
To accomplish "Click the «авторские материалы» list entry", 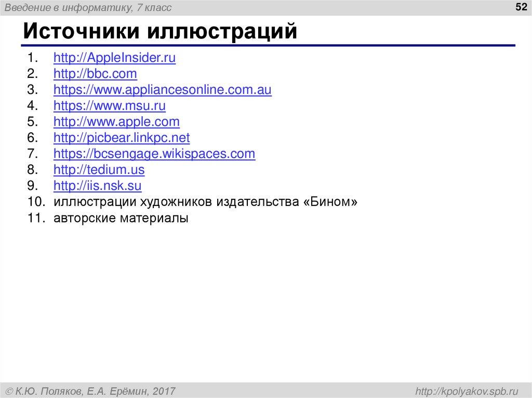I will click(121, 218).
